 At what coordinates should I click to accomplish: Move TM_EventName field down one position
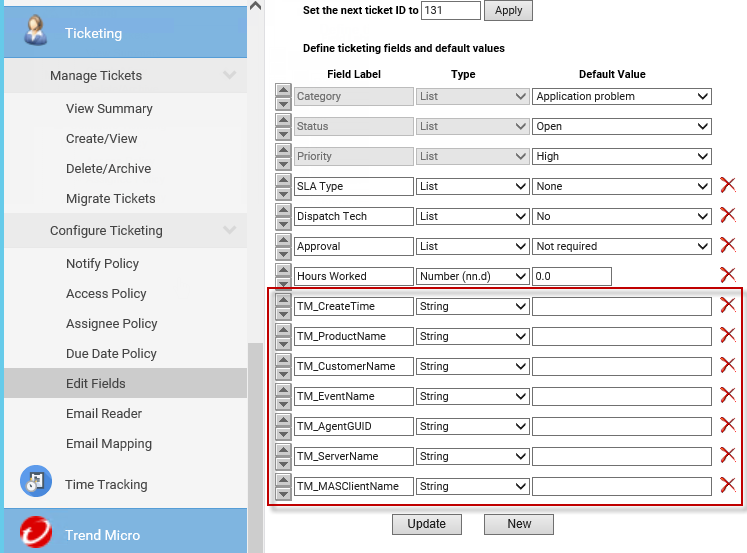pyautogui.click(x=283, y=402)
